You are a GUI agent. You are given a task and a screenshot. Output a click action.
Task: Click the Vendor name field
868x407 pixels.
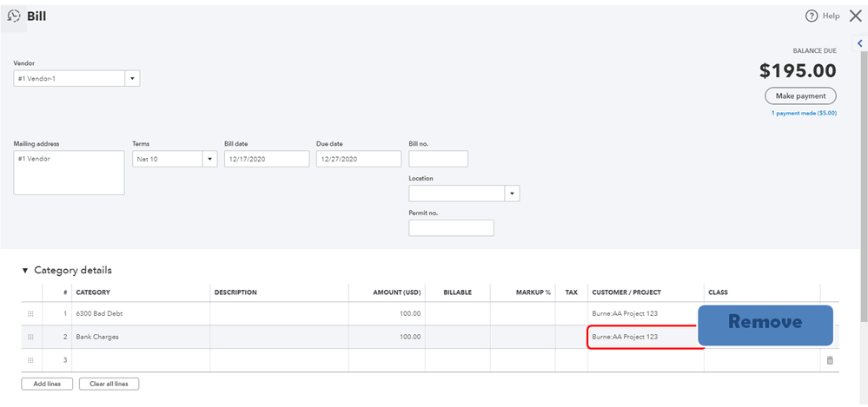tap(70, 78)
